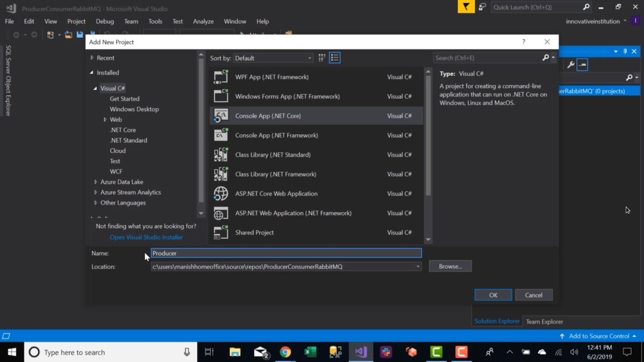
Task: Expand the Recent node
Action: point(92,58)
